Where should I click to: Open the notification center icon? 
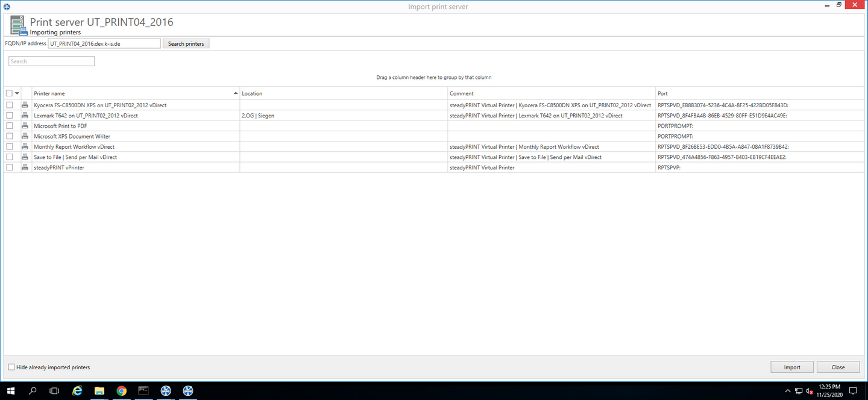(853, 391)
